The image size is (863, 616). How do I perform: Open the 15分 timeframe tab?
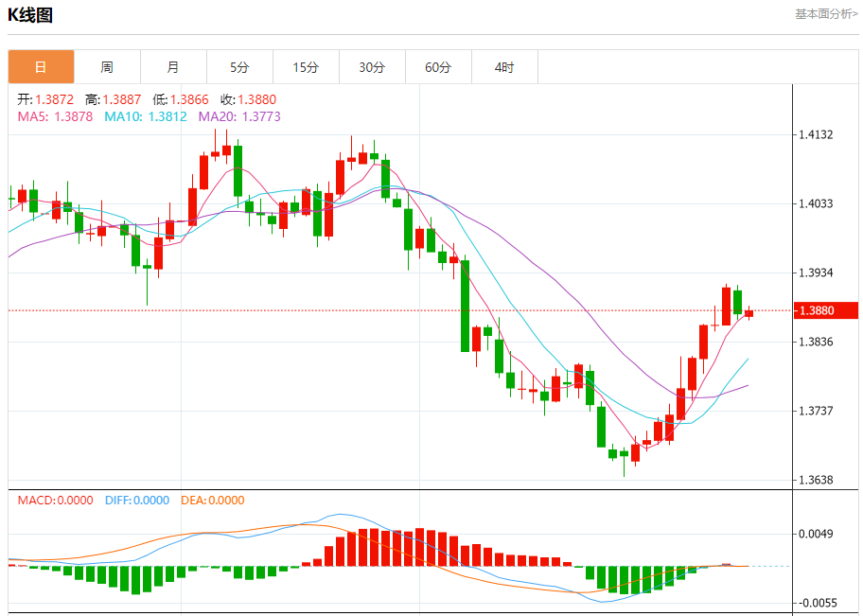click(306, 67)
